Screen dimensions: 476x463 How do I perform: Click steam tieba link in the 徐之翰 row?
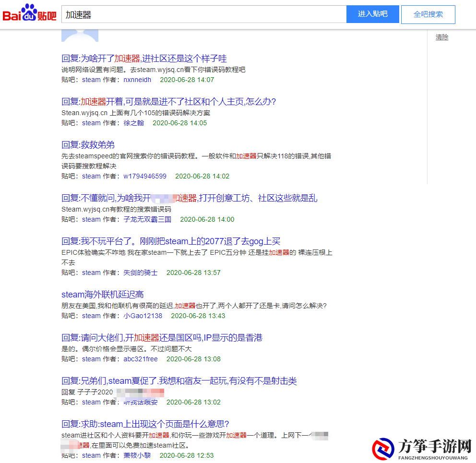[x=91, y=123]
